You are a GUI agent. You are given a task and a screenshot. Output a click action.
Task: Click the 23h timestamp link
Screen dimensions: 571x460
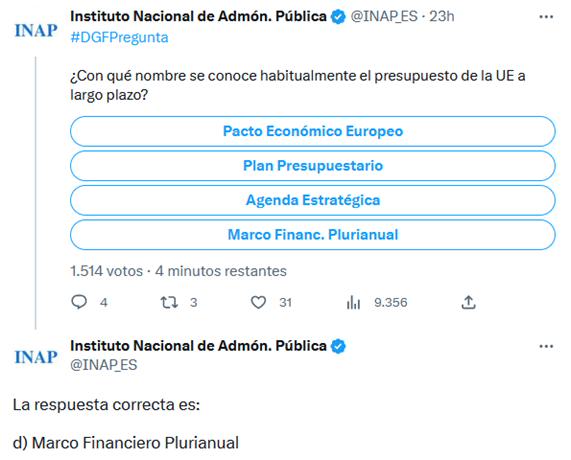pos(441,16)
